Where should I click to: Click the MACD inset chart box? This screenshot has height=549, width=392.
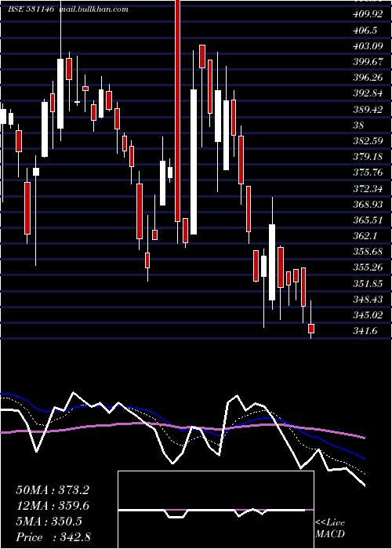[x=216, y=510]
